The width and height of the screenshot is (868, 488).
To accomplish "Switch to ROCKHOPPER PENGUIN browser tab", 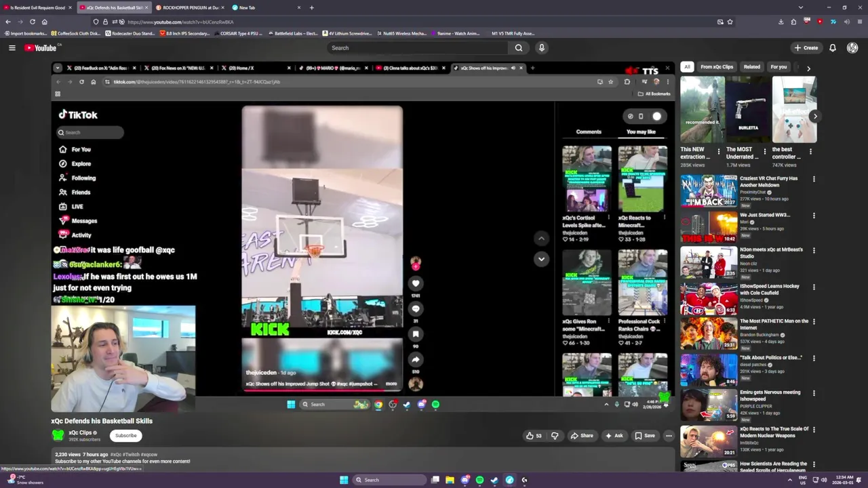I will pyautogui.click(x=190, y=7).
